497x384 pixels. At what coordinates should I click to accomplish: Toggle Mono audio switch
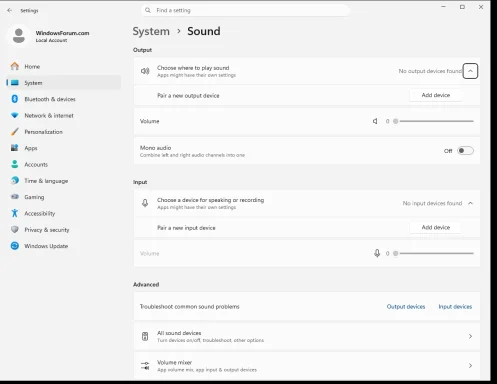(465, 151)
